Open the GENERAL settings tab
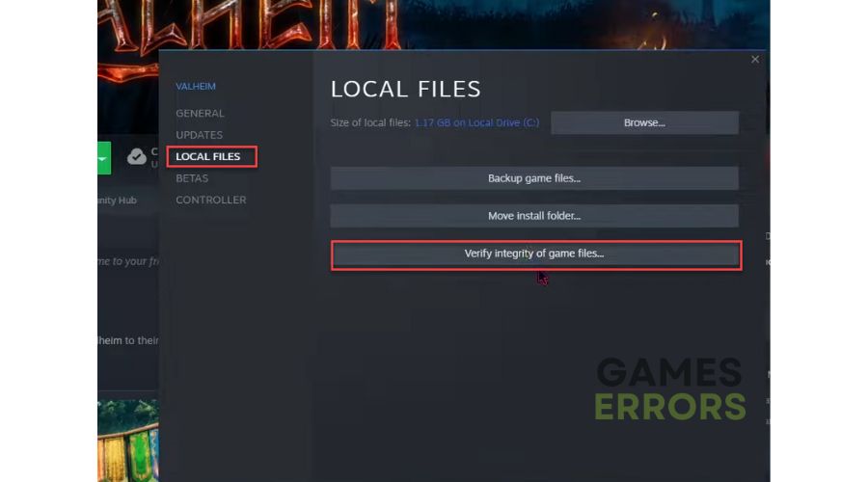This screenshot has height=482, width=868. tap(200, 113)
